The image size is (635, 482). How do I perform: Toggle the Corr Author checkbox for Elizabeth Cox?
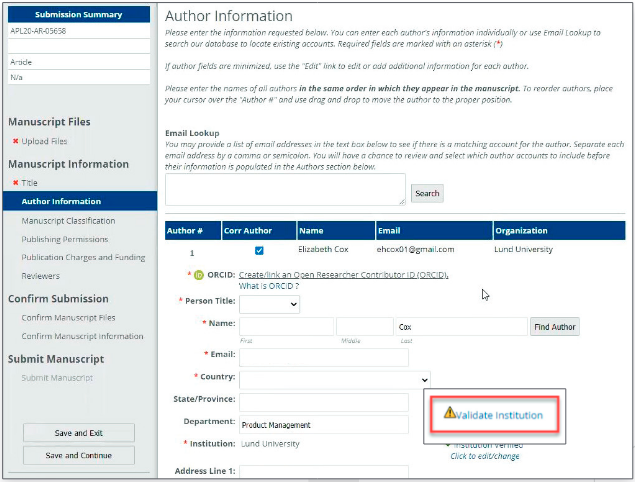(x=259, y=250)
